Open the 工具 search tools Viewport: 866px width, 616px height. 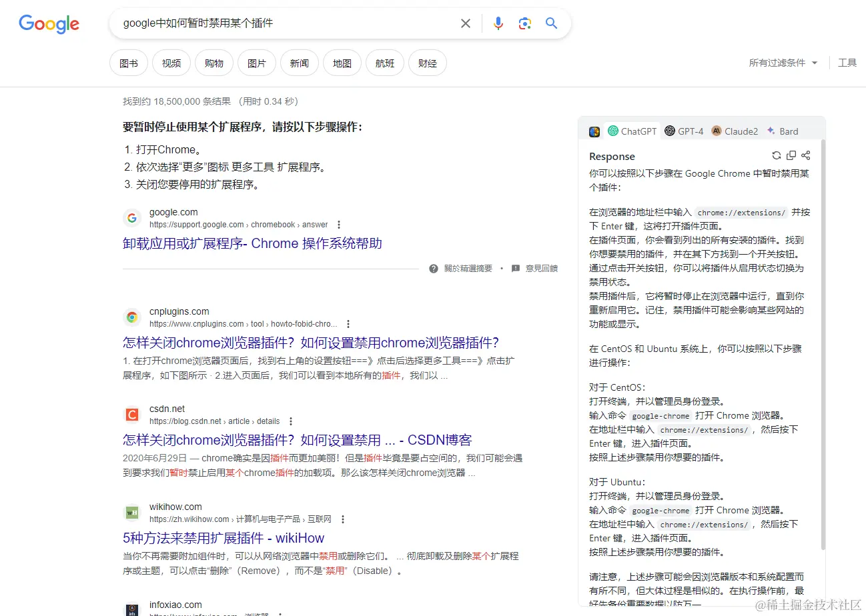(x=847, y=63)
